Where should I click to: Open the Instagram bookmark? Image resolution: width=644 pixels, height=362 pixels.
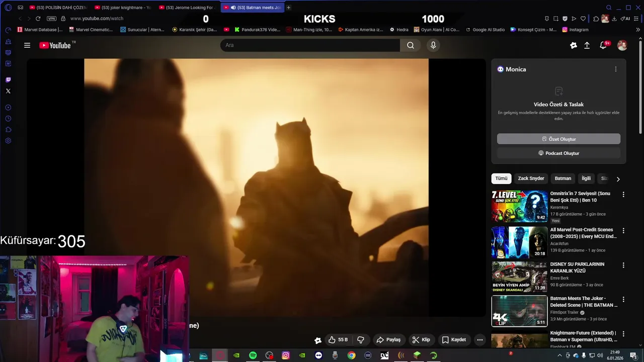point(575,30)
